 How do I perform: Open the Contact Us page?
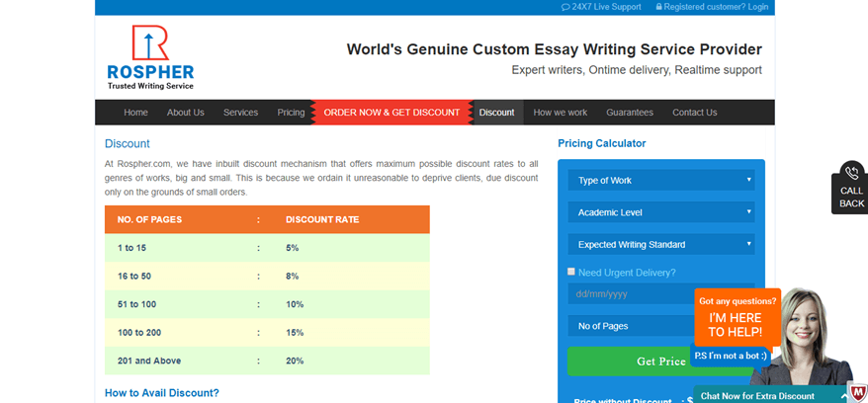694,113
